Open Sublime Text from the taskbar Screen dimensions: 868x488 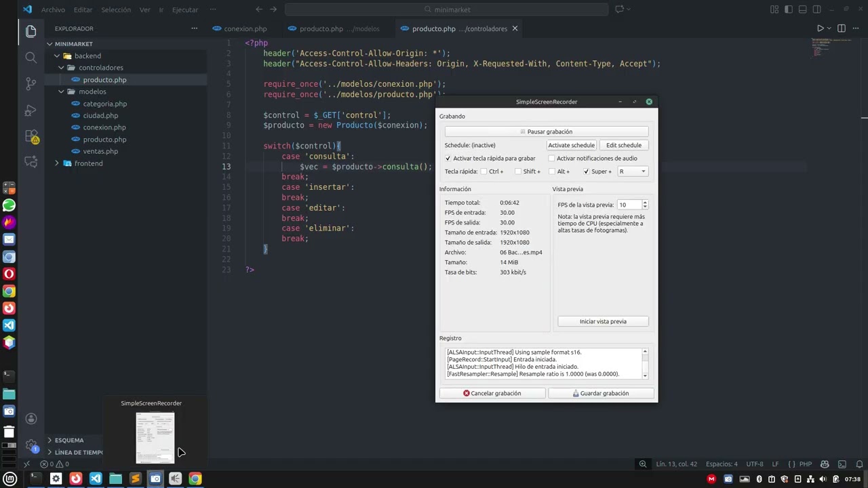coord(135,479)
